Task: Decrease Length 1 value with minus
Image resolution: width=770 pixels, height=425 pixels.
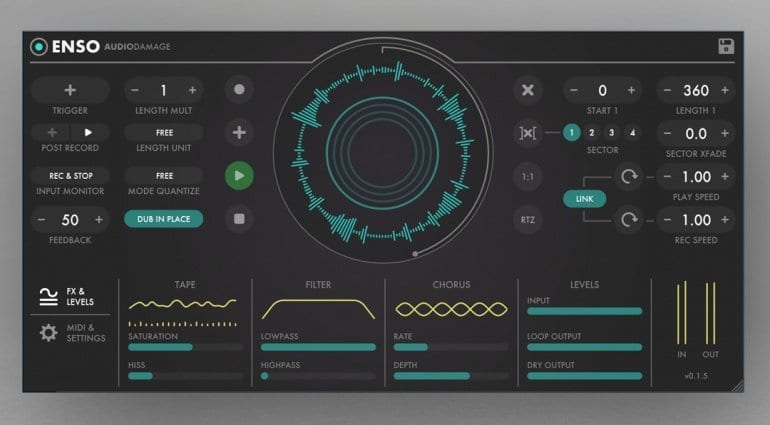Action: [667, 90]
